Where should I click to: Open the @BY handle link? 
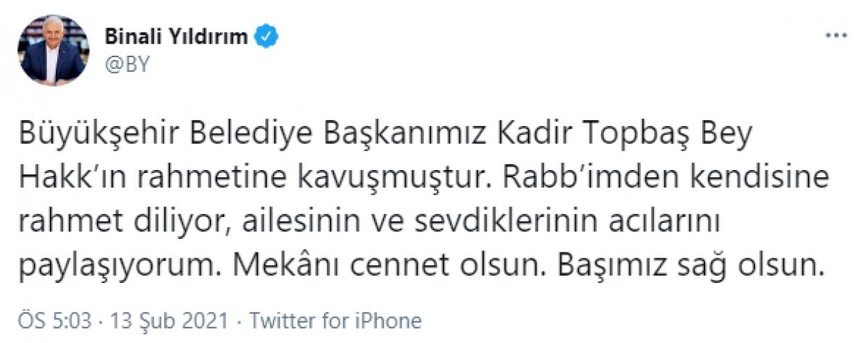[127, 64]
